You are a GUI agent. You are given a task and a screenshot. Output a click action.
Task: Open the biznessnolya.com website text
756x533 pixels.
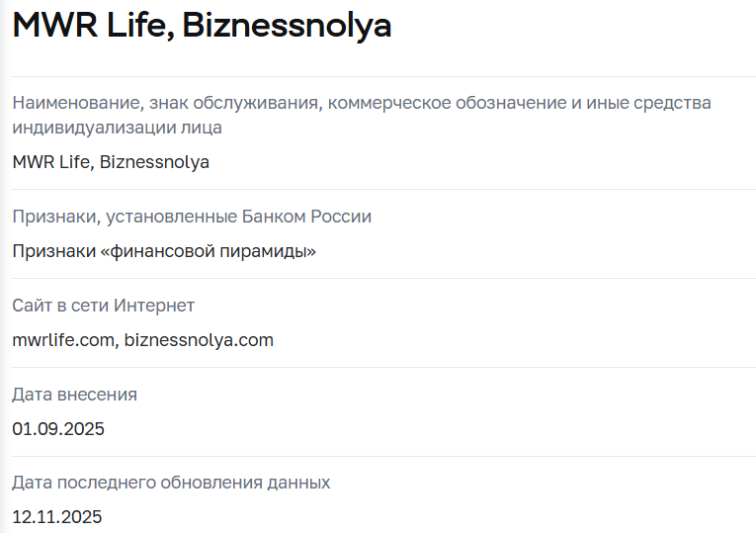[x=199, y=340]
